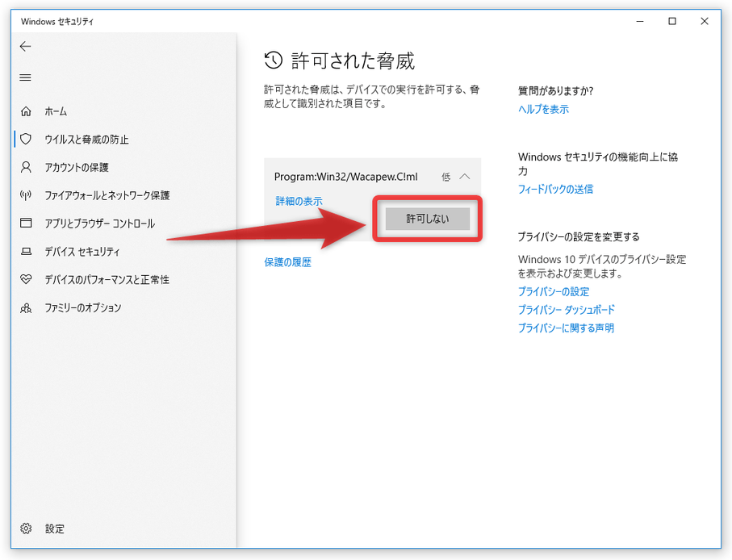Click the 許可しない button

click(427, 219)
